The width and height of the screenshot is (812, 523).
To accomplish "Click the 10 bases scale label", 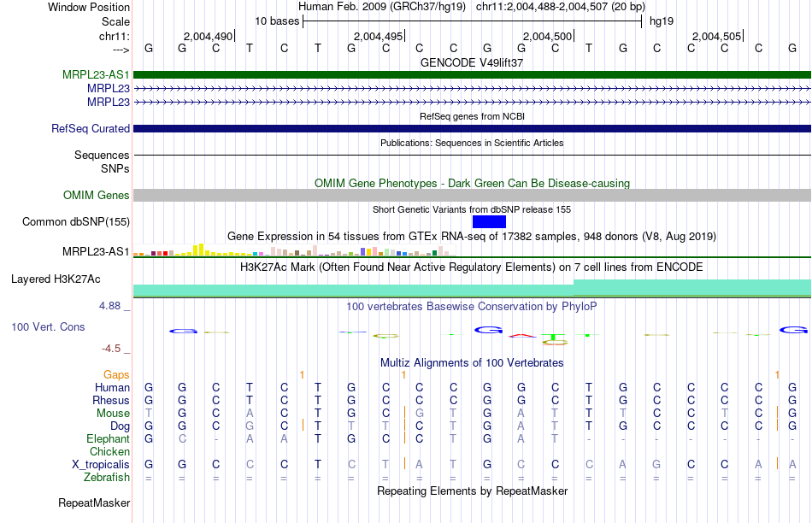I will [277, 21].
